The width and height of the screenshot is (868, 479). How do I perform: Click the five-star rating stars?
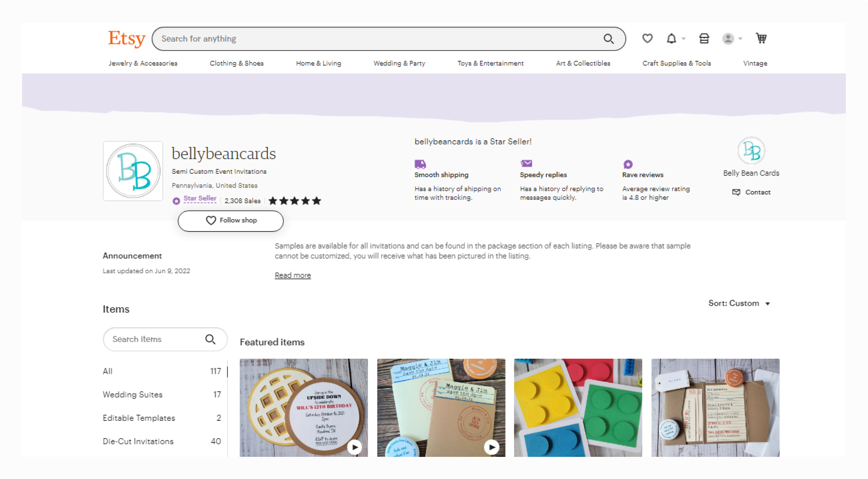point(295,201)
